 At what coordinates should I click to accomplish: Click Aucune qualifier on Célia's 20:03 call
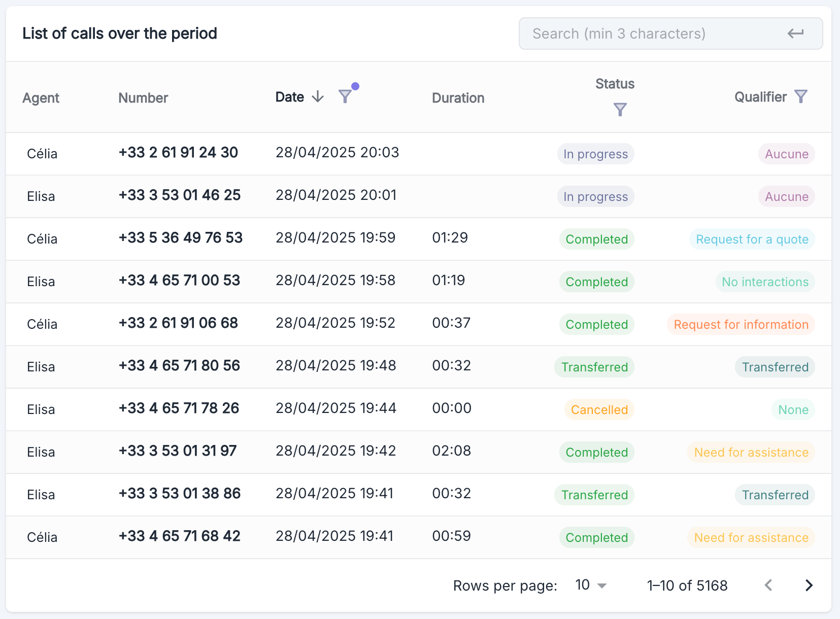(787, 154)
